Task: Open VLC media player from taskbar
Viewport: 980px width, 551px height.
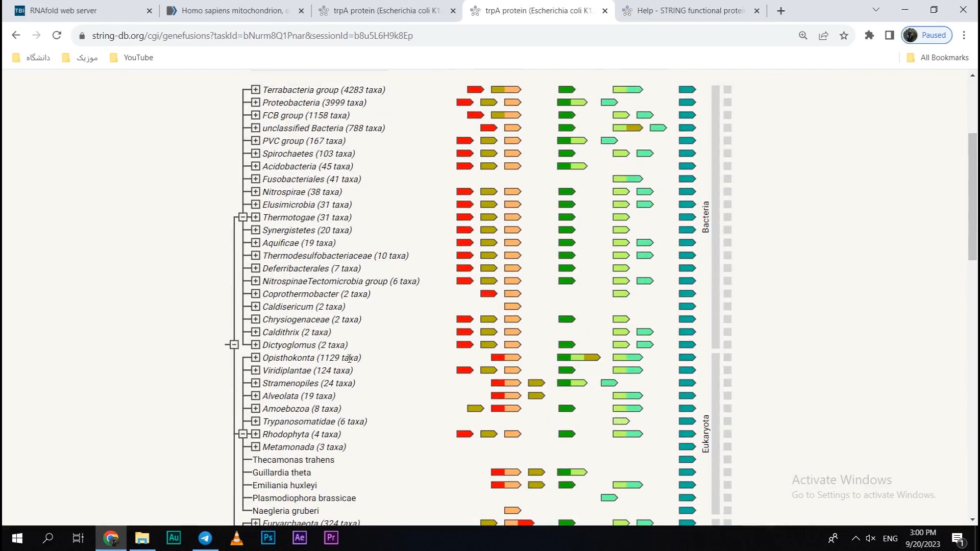Action: coord(237,538)
